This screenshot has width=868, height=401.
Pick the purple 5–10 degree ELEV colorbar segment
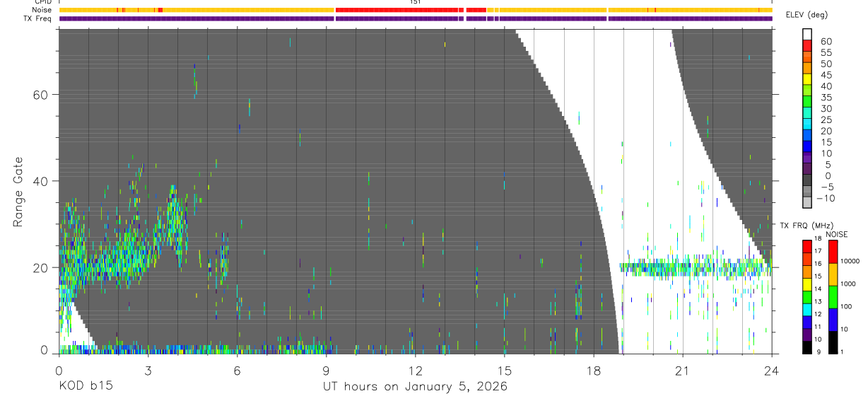click(807, 159)
